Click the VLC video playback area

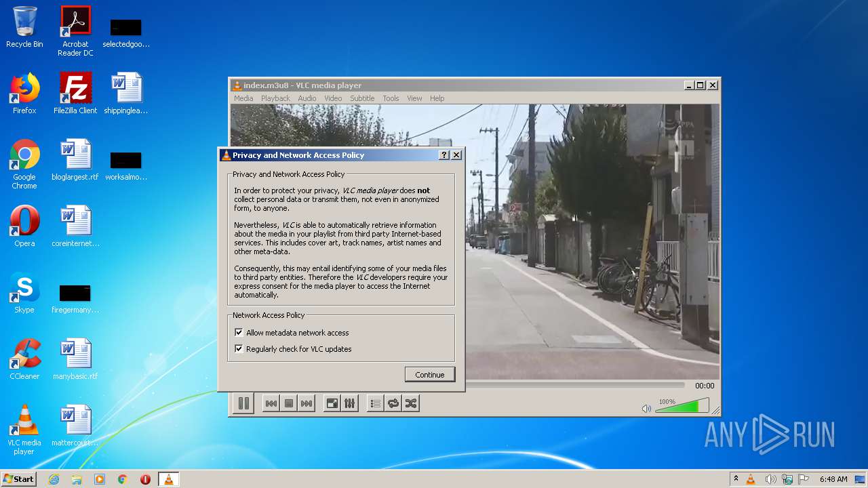593,241
